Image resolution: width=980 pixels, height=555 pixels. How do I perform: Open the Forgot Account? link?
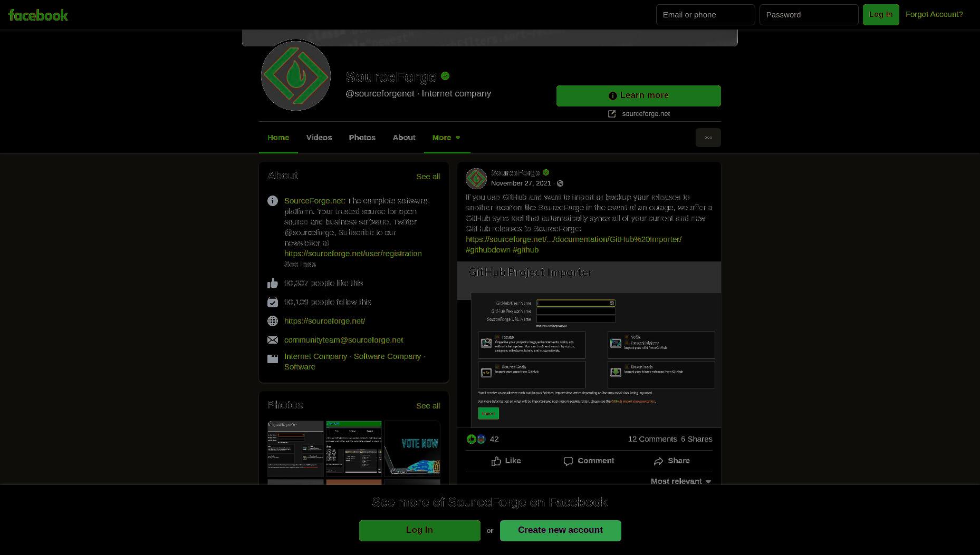(934, 14)
